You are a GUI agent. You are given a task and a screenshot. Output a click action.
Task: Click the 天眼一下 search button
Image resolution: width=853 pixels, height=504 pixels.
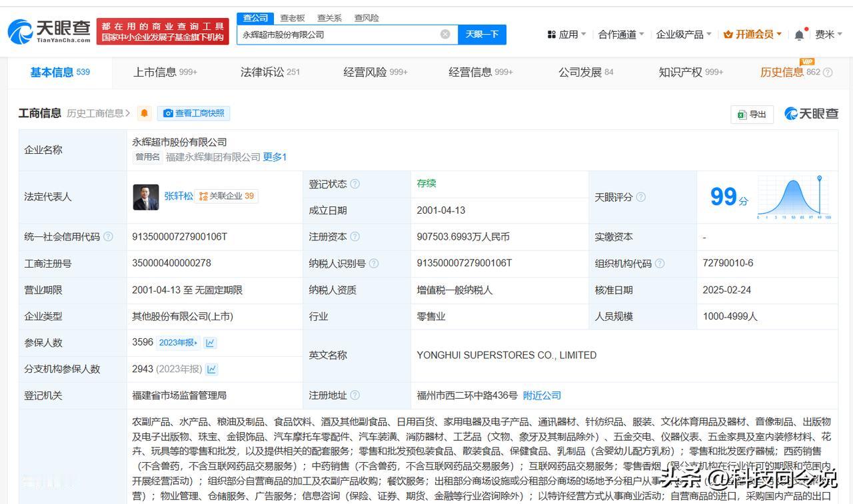(x=482, y=34)
